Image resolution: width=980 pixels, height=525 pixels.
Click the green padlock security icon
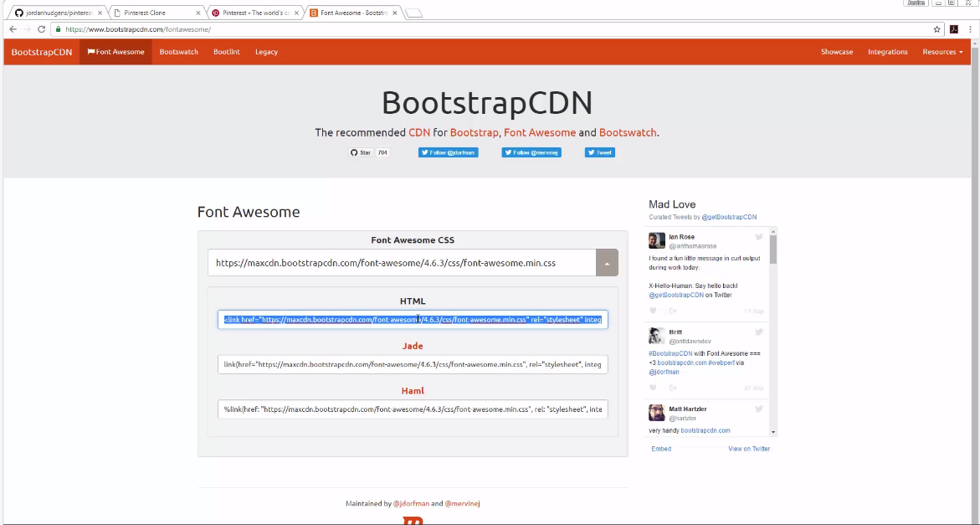pos(58,29)
